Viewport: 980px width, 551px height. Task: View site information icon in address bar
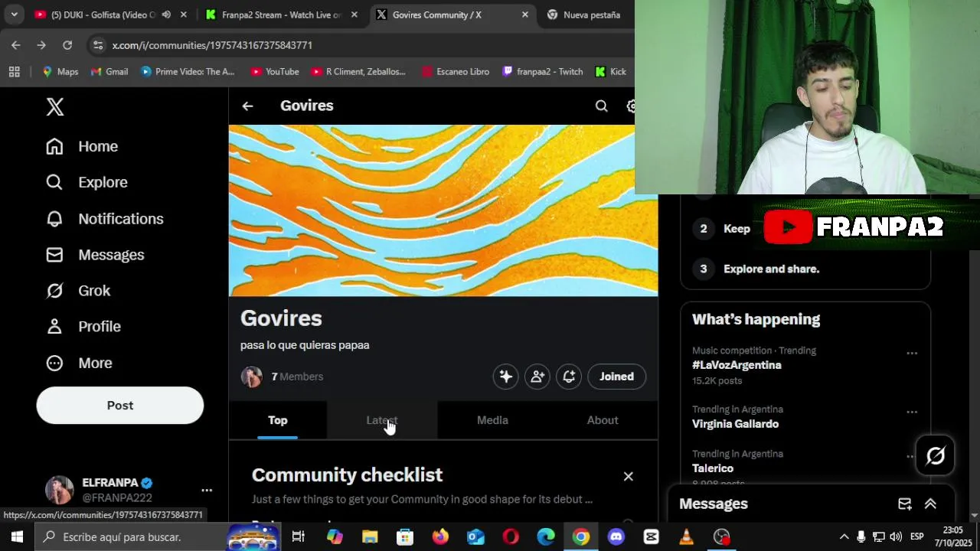[97, 45]
